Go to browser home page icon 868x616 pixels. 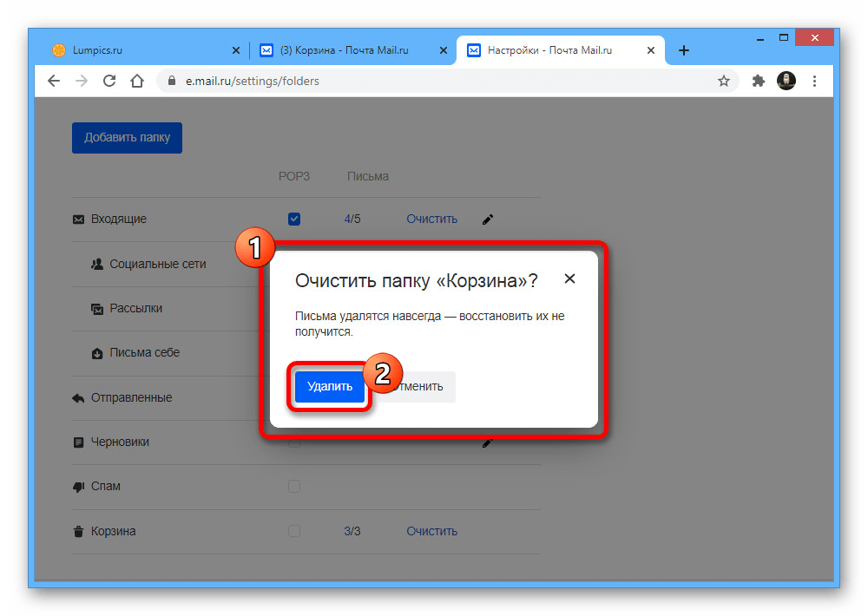tap(137, 81)
